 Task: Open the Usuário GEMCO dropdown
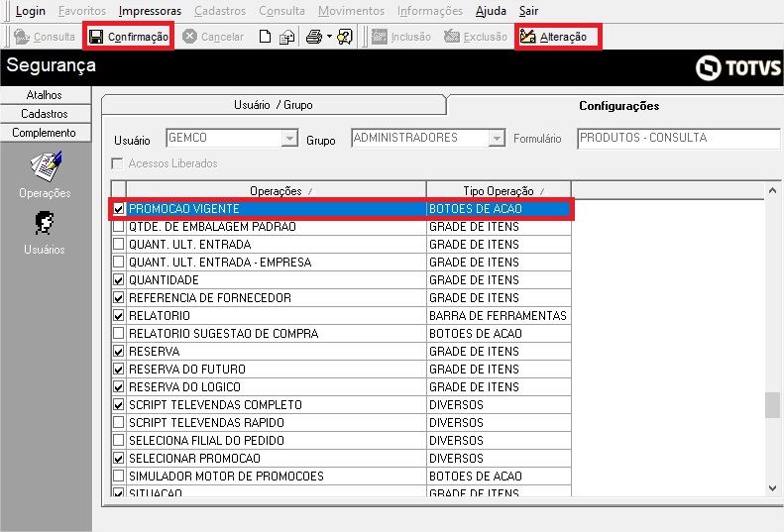pos(289,138)
